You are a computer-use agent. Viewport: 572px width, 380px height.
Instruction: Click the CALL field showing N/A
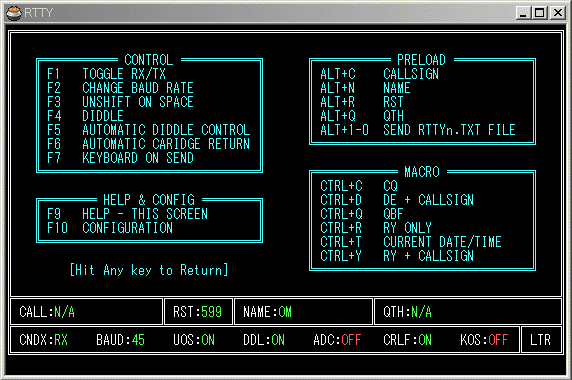(86, 312)
